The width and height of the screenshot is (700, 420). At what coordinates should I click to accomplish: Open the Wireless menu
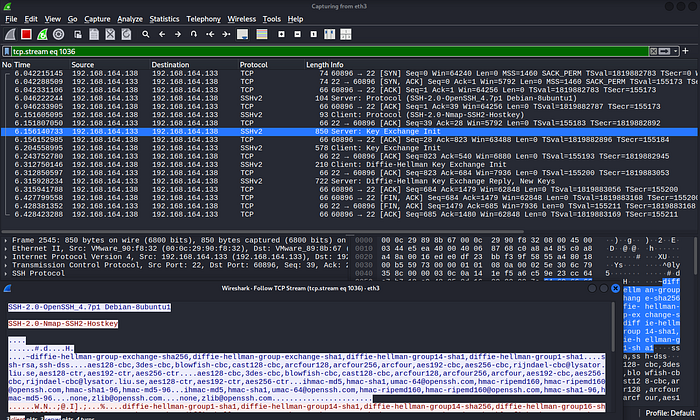pos(242,19)
